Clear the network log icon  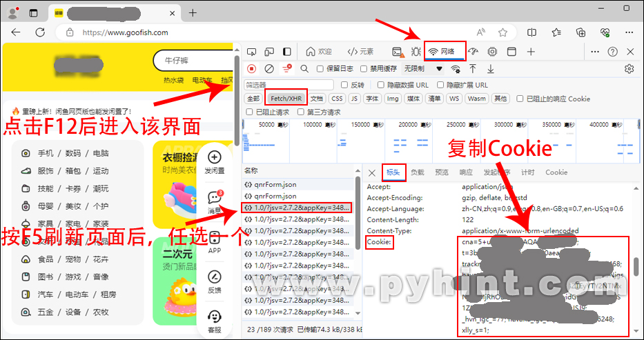[x=269, y=69]
